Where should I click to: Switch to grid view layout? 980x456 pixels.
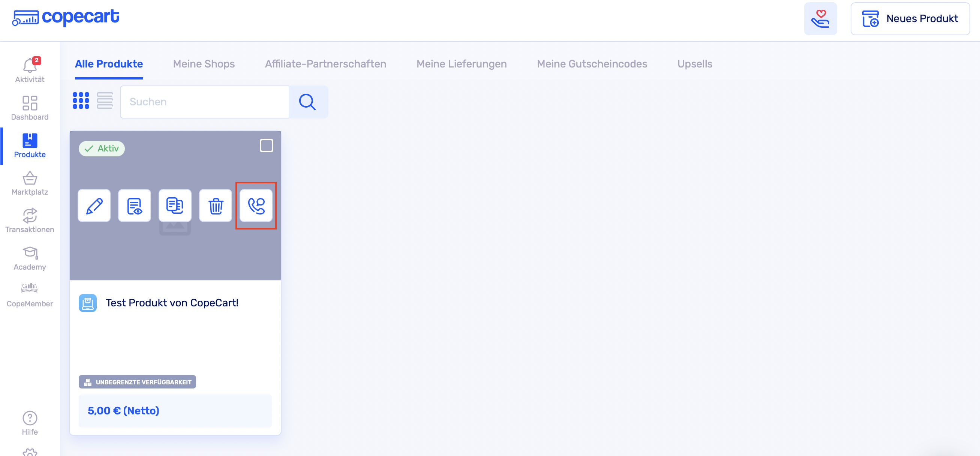pos(81,101)
